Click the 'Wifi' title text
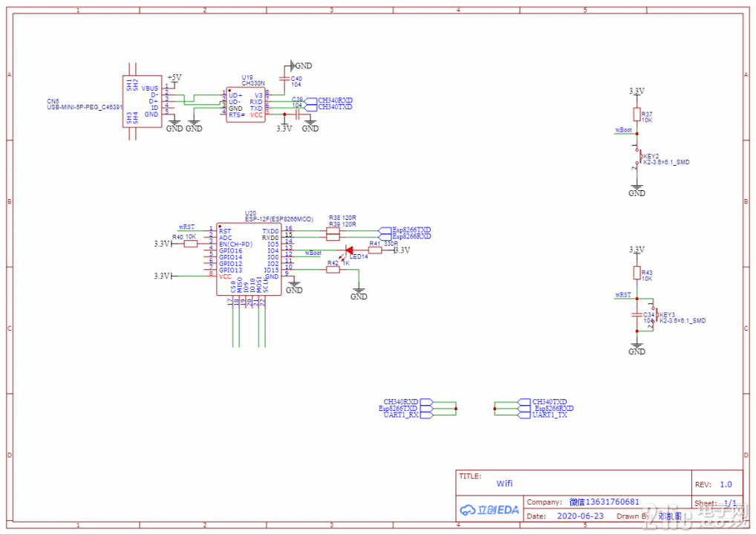 pos(504,484)
